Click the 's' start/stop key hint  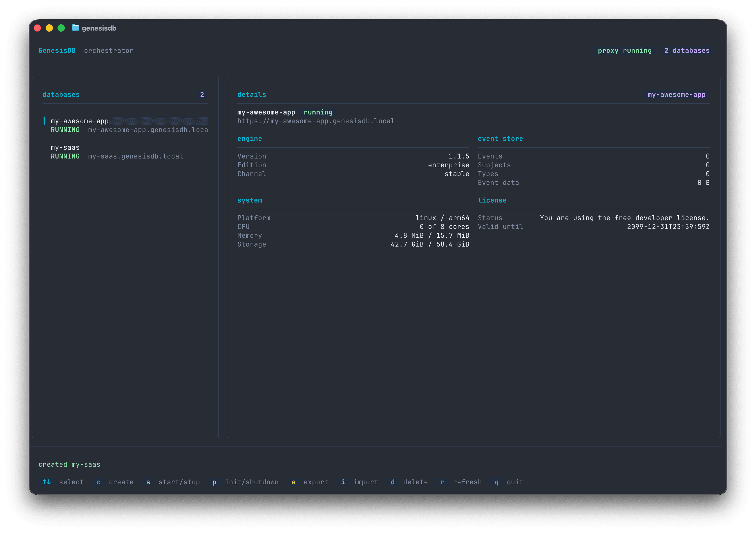pos(148,482)
